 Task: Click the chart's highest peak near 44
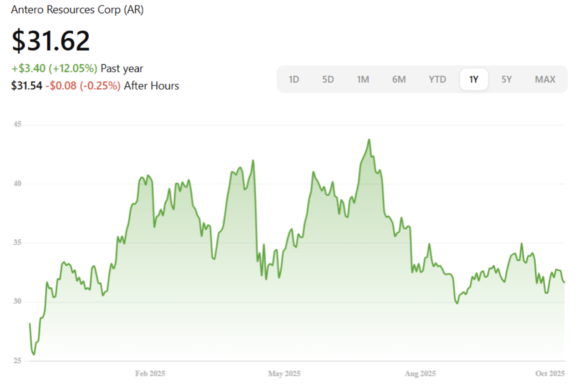(x=369, y=140)
